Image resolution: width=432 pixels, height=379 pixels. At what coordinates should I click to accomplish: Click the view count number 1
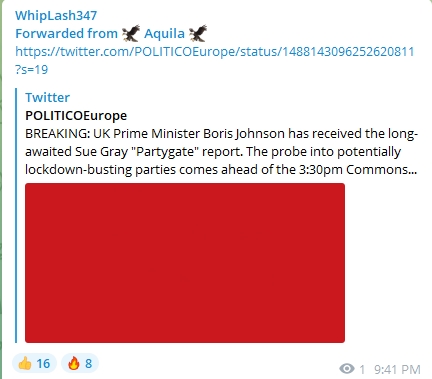pos(362,369)
